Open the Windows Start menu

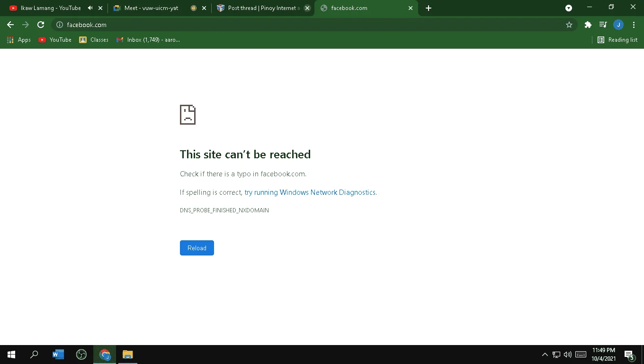(x=11, y=354)
